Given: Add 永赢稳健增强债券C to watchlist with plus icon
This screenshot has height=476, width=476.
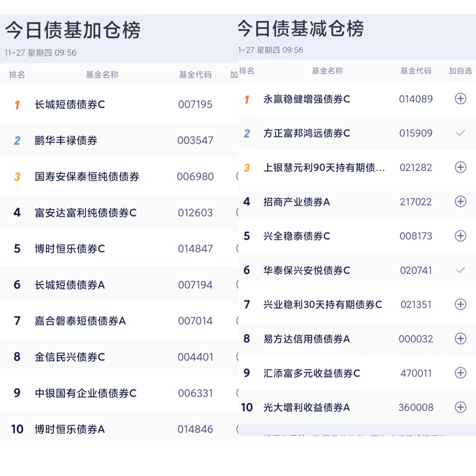Looking at the screenshot, I should point(460,99).
